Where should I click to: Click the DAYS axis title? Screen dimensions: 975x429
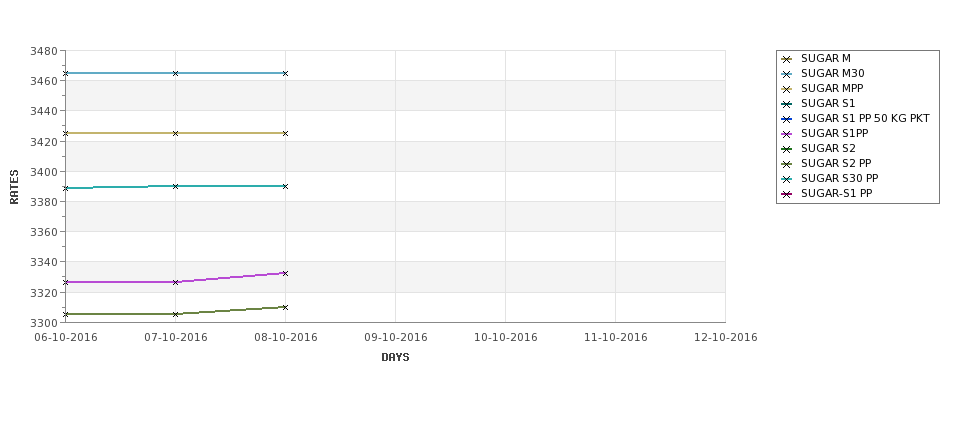pos(395,358)
